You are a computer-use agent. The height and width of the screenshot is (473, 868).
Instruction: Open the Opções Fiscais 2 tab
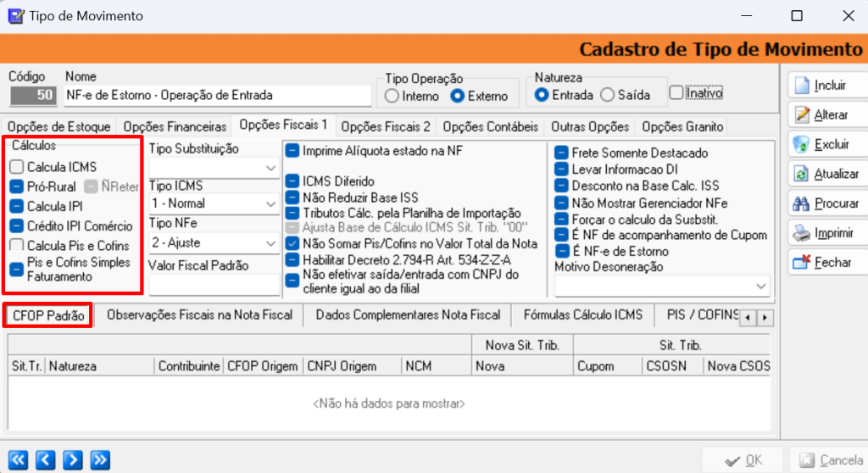pos(386,127)
